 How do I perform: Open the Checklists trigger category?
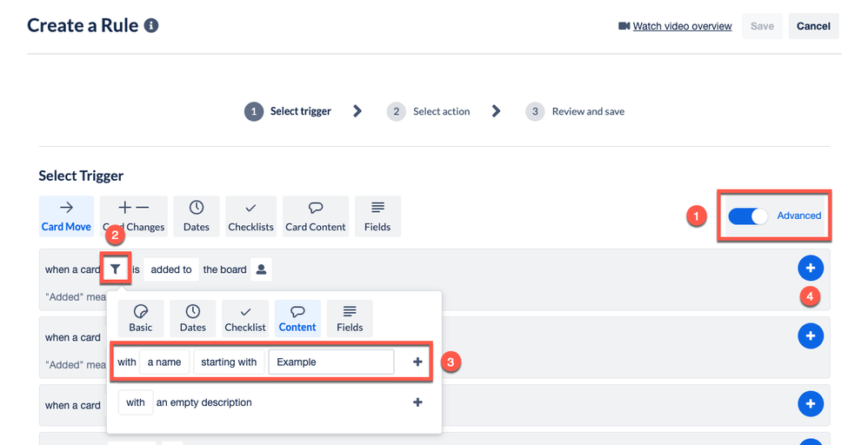[250, 216]
